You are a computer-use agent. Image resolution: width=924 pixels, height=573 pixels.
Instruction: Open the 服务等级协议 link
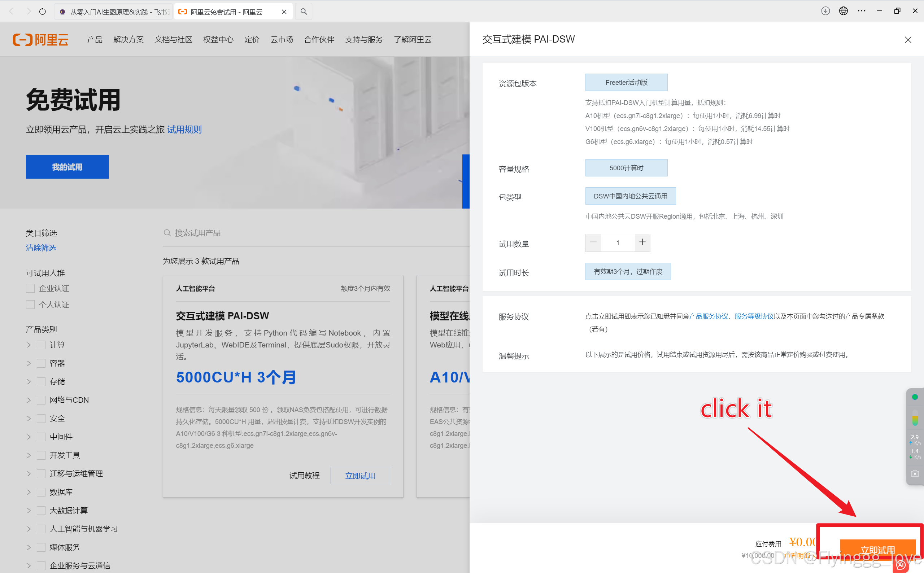pos(754,316)
